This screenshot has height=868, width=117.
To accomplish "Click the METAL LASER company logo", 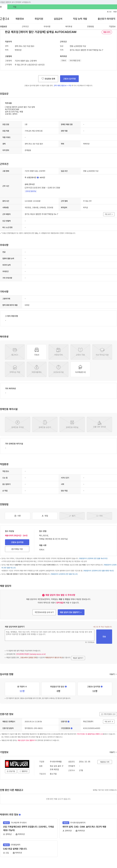I will click(x=17, y=764).
